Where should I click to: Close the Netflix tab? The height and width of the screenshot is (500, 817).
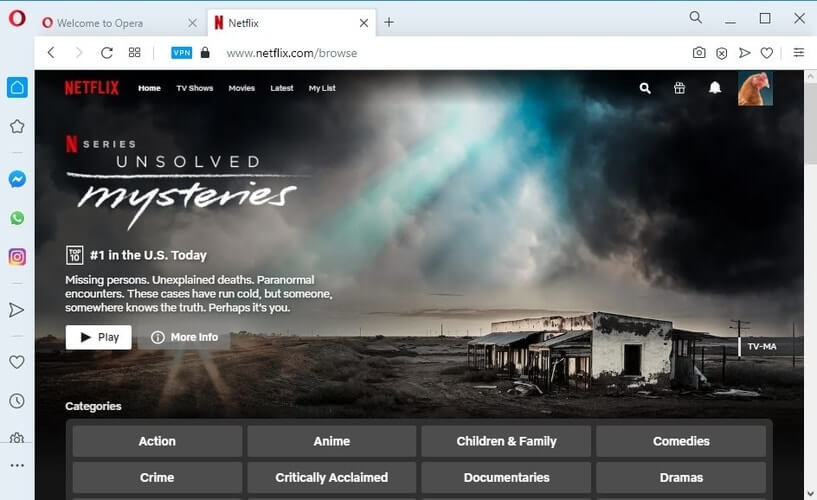pos(364,23)
